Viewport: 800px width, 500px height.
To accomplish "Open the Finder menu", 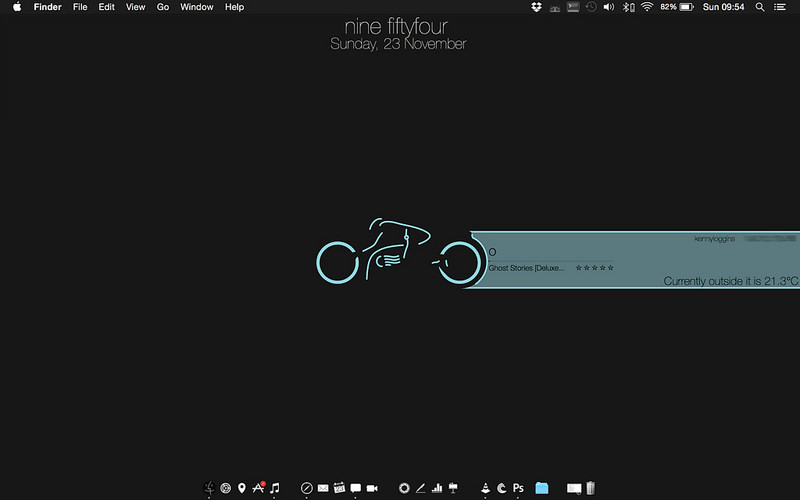I will click(x=47, y=7).
